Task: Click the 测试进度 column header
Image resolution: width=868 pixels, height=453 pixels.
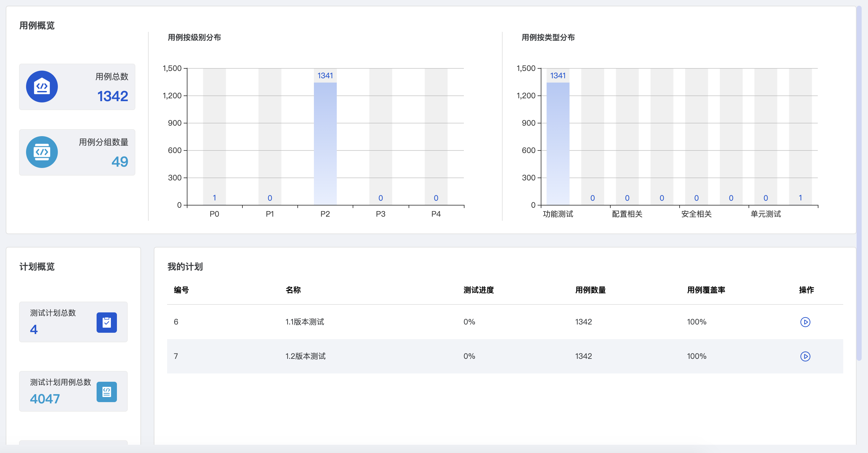Action: tap(478, 290)
